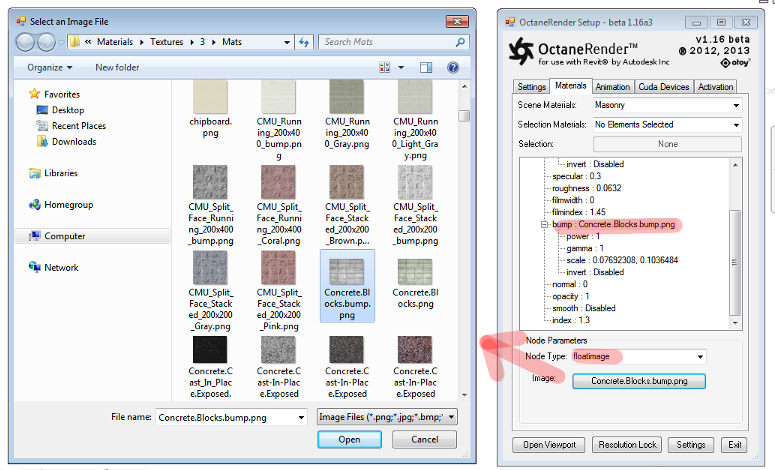
Task: Select Concrete.Blocks.png thumbnail
Action: coord(415,272)
